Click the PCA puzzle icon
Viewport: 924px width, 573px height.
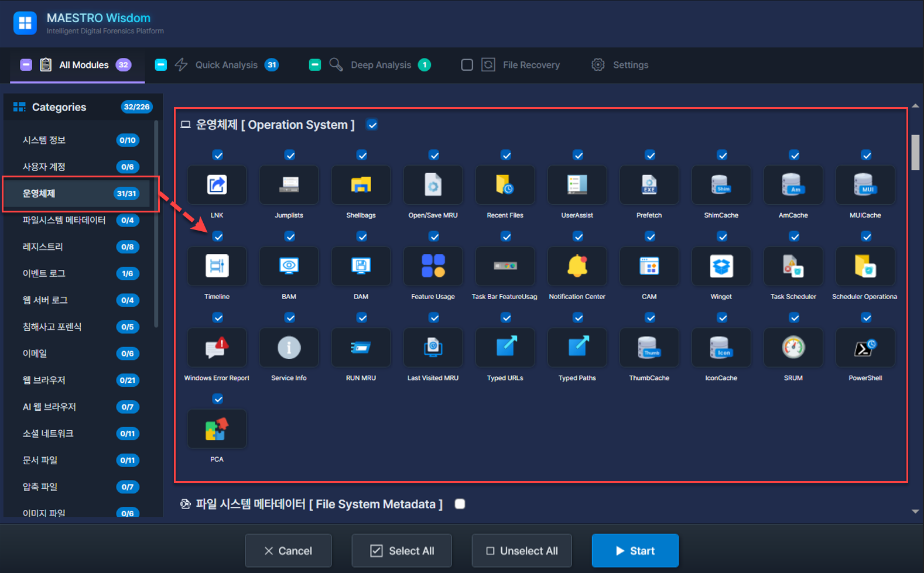tap(217, 429)
